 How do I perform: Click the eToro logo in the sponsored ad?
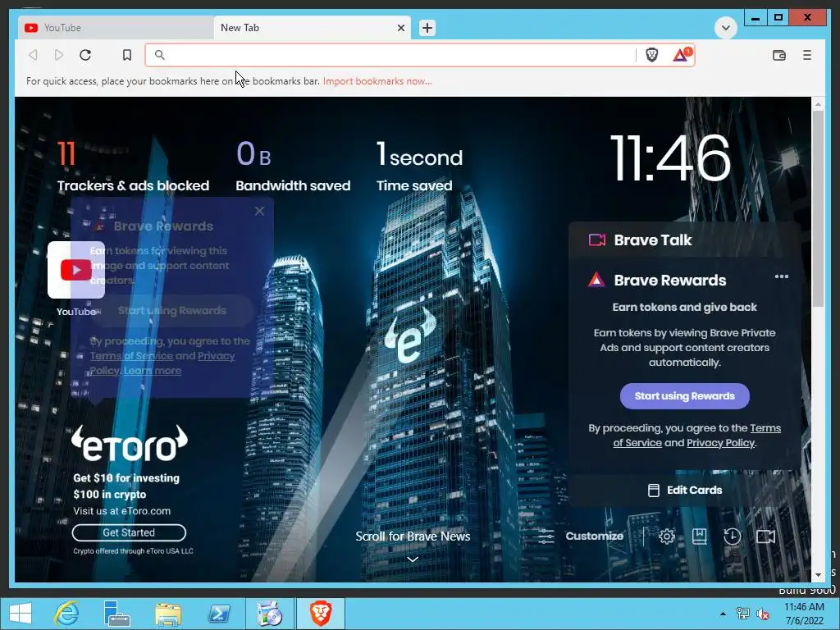point(130,444)
